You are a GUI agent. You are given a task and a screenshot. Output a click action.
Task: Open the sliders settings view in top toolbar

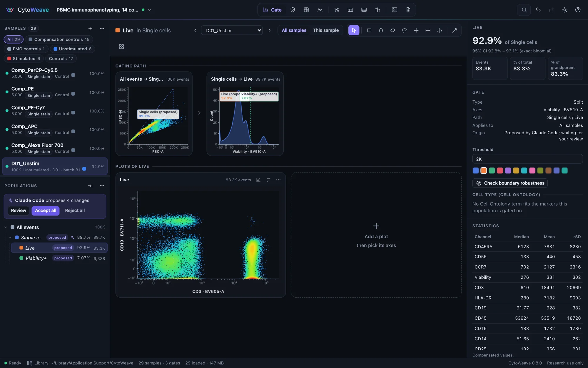377,10
